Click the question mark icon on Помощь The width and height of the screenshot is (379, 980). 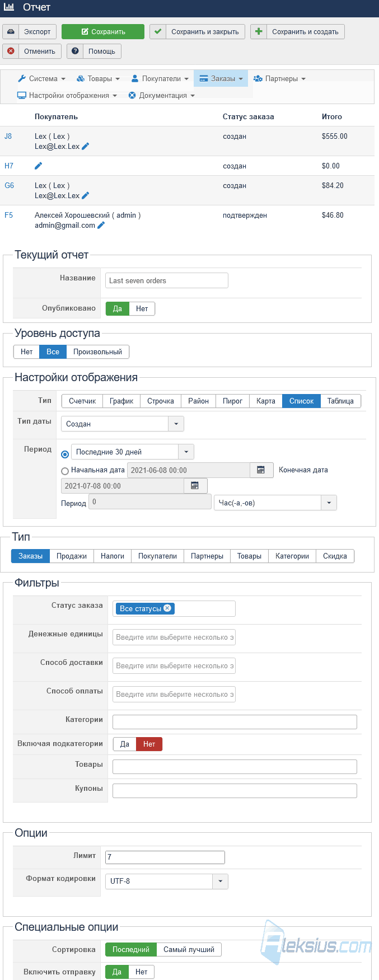[x=75, y=51]
